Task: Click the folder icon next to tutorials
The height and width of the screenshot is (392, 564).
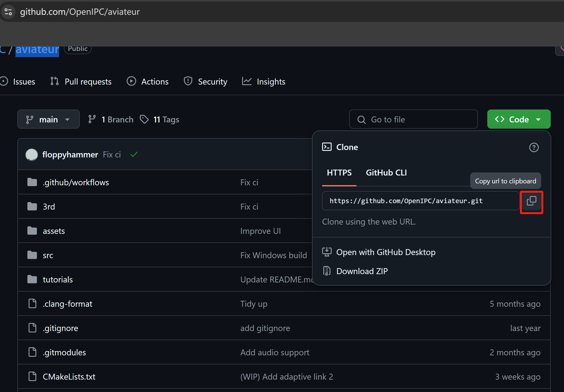Action: tap(32, 280)
